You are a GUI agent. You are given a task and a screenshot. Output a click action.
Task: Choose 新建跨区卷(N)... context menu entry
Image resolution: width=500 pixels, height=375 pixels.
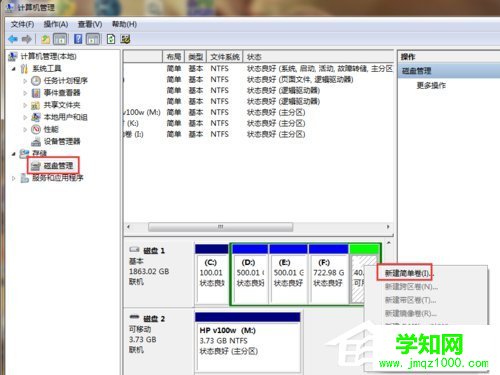pyautogui.click(x=411, y=287)
